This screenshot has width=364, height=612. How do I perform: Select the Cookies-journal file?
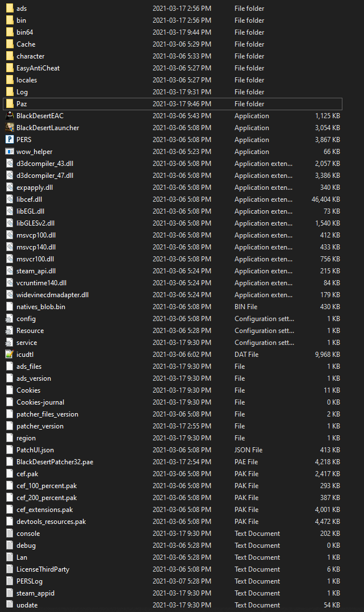(x=40, y=402)
